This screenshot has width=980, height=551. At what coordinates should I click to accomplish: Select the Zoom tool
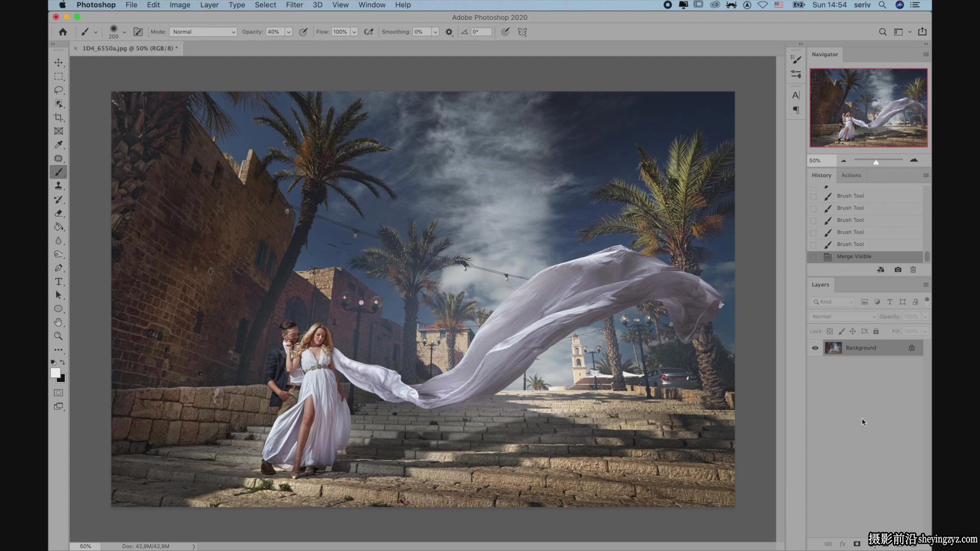click(59, 336)
